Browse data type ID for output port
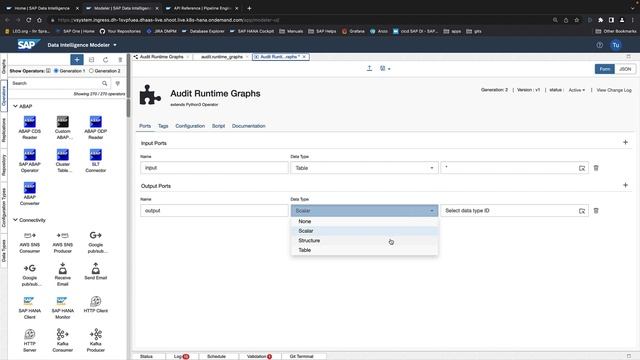640x360 pixels. click(582, 211)
